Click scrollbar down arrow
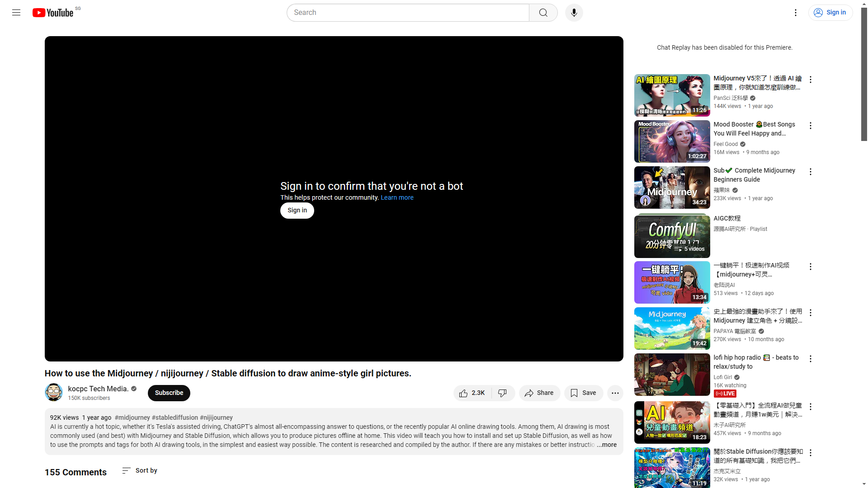 click(864, 484)
